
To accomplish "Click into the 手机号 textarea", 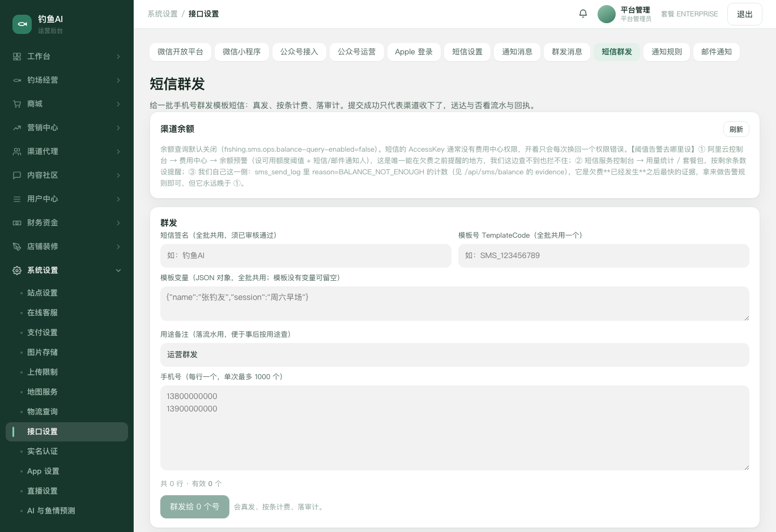I will coord(455,428).
